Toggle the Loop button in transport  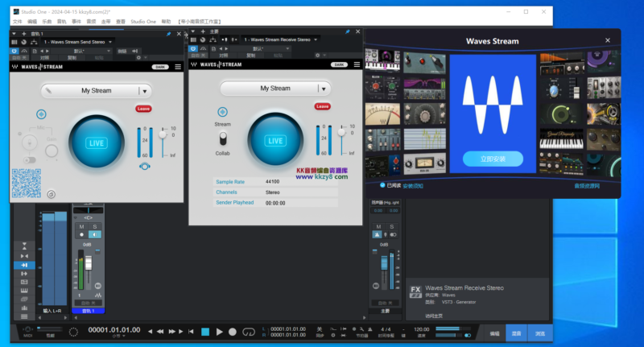pos(249,332)
